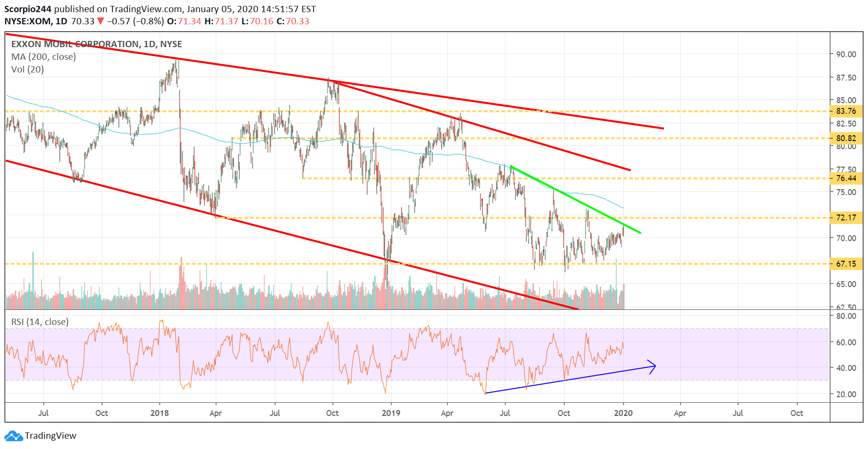Screen dimensions: 868x449
Task: Click the 65.00 price axis label
Action: (846, 284)
